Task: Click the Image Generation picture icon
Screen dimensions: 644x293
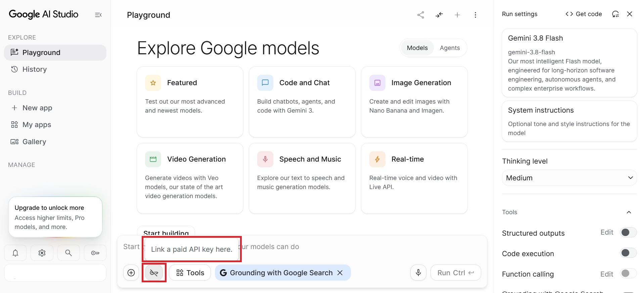Action: pos(377,83)
